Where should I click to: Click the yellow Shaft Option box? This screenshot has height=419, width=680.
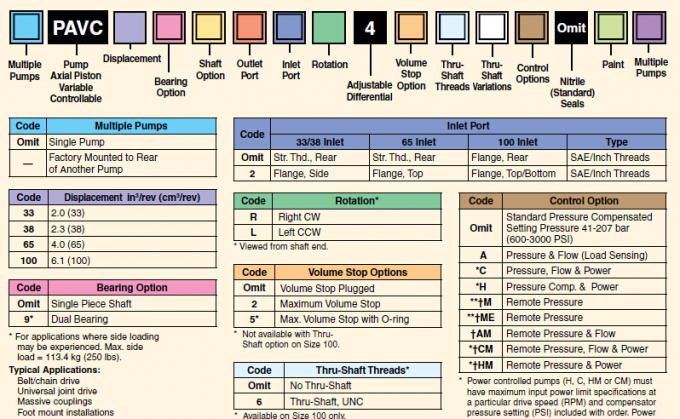pos(209,28)
